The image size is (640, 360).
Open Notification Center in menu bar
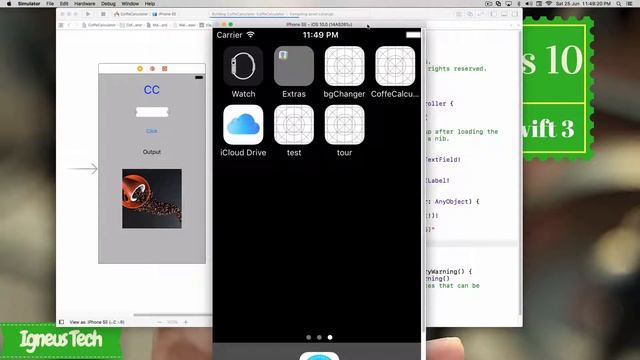click(x=630, y=4)
